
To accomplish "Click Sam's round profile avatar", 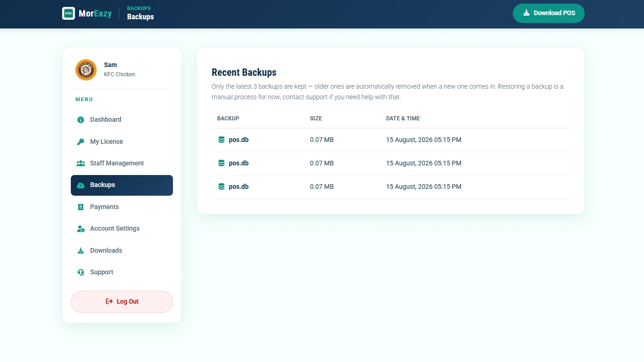I will tap(86, 70).
